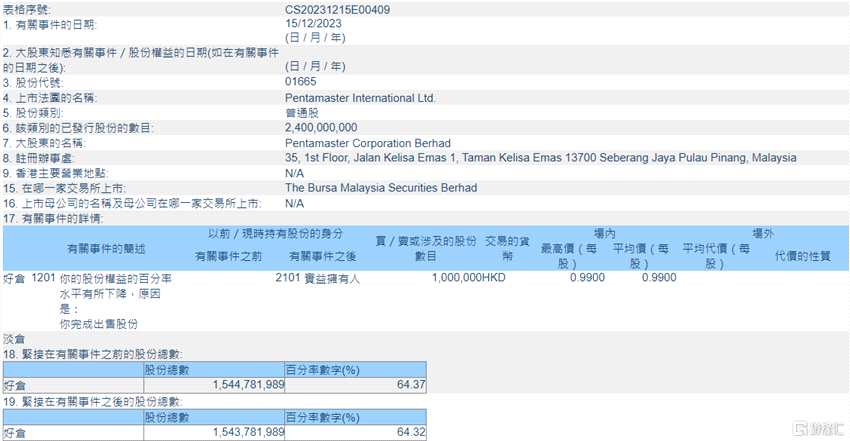Select the 有關事件之前 column header
The height and width of the screenshot is (441, 850).
point(228,256)
